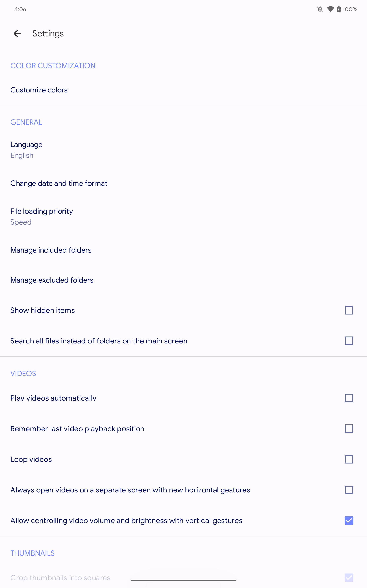
Task: Toggle Crop thumbnails into squares checkbox
Action: [x=349, y=578]
